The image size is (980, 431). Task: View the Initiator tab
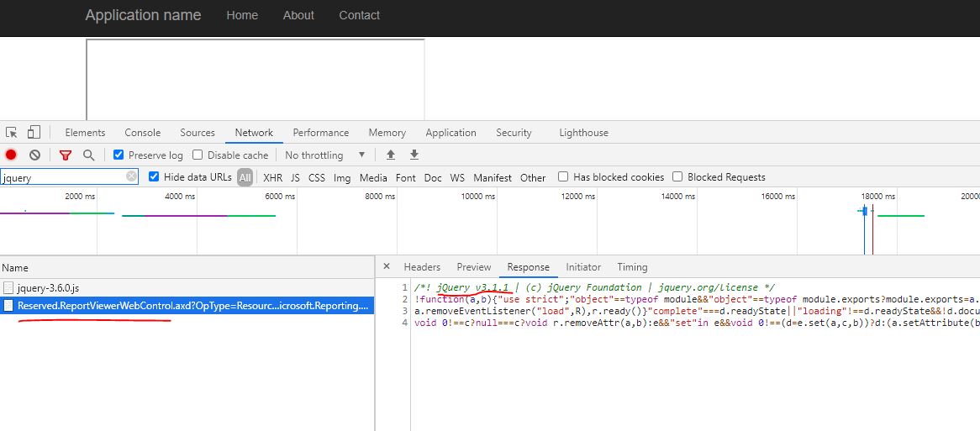[x=583, y=266]
